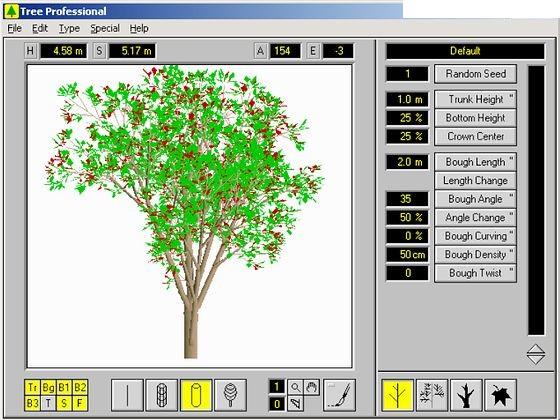
Task: Click the Trunk Height value 1.0 m
Action: [407, 99]
